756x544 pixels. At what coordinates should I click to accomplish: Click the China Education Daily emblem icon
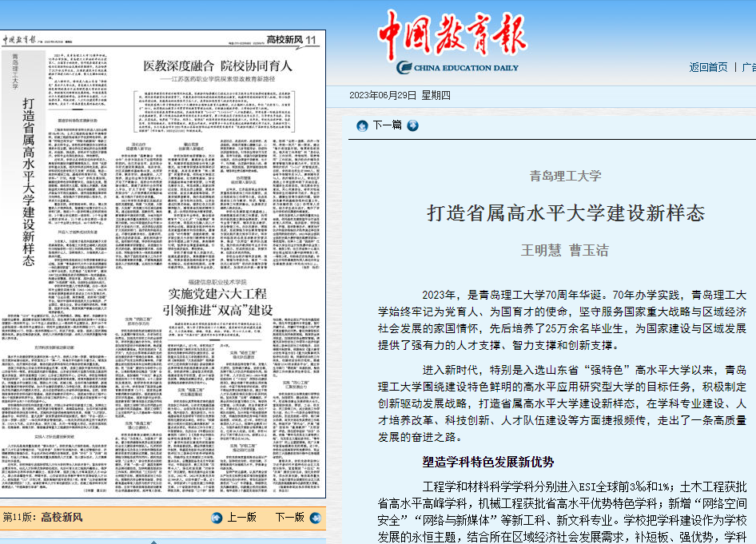pos(406,68)
